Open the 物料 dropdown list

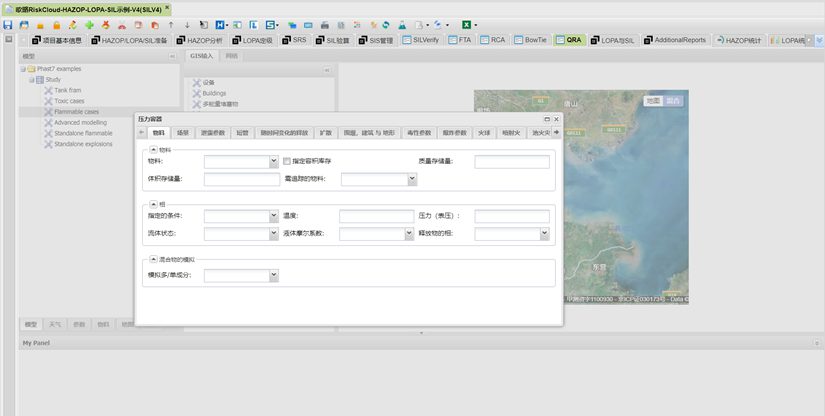click(274, 161)
